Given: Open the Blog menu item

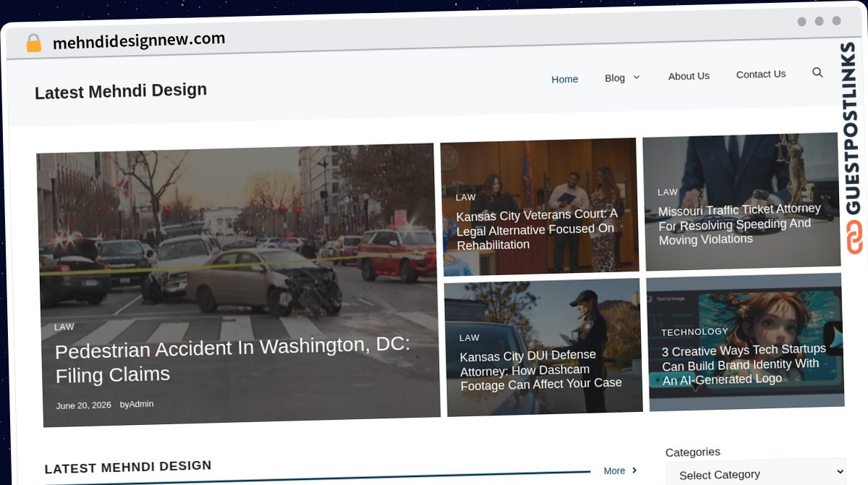Looking at the screenshot, I should click(x=615, y=78).
